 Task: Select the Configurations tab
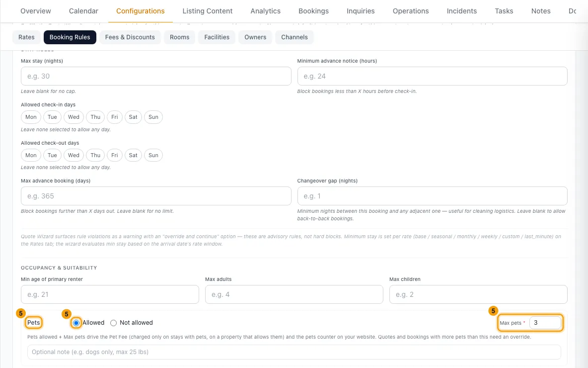point(140,11)
